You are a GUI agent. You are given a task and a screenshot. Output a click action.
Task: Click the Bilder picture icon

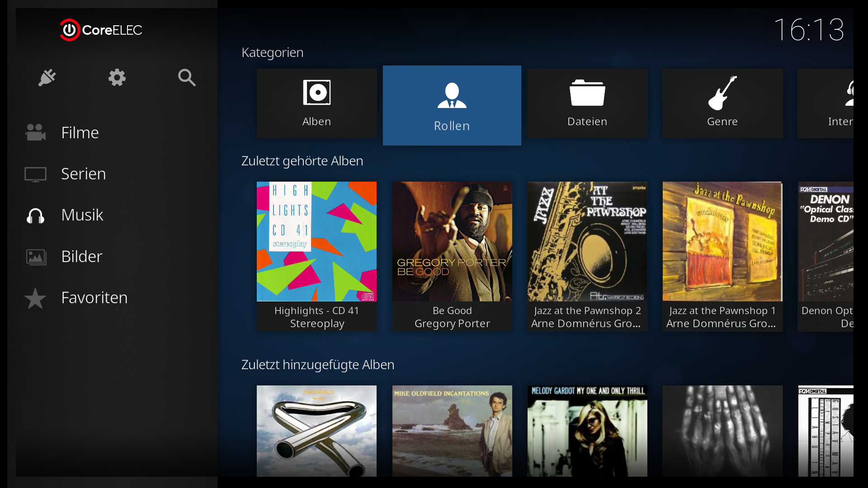click(x=36, y=257)
